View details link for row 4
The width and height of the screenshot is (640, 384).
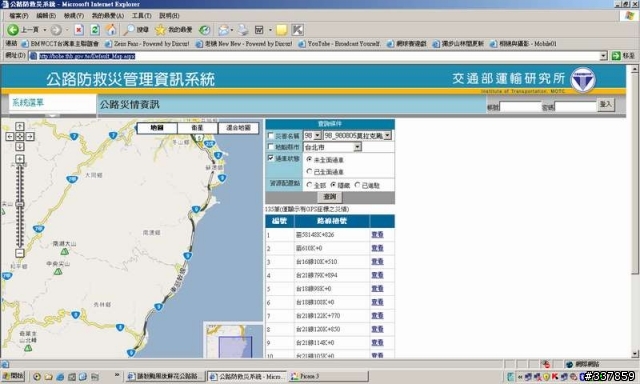[377, 275]
